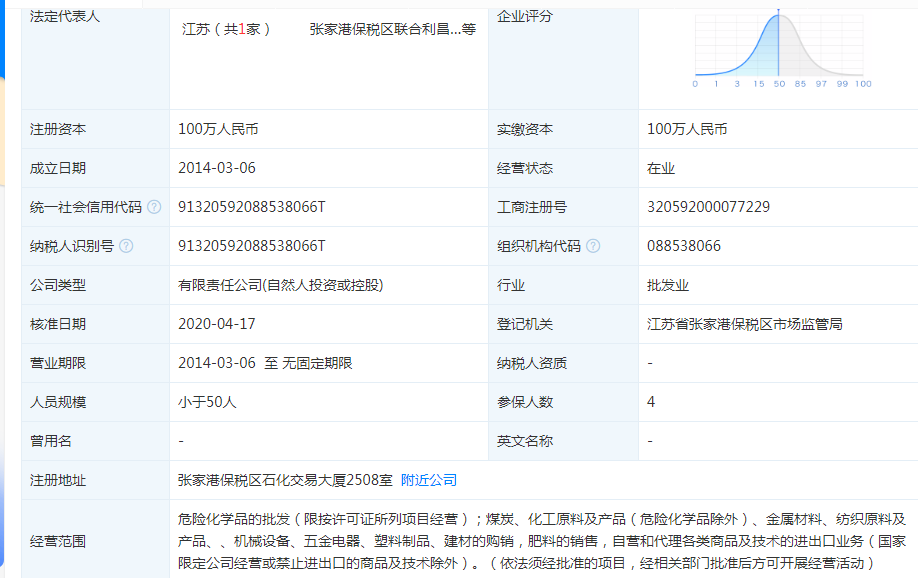
Task: Click the 核准日期 label
Action: coord(58,324)
